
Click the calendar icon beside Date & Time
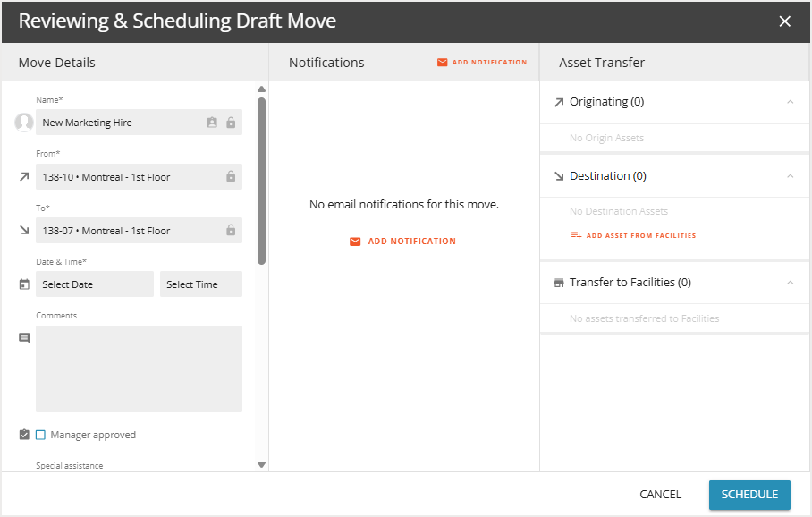click(24, 284)
